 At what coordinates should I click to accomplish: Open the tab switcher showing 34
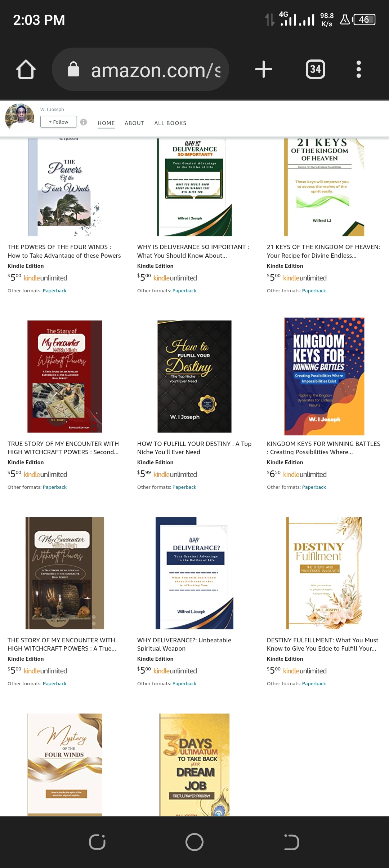coord(316,69)
